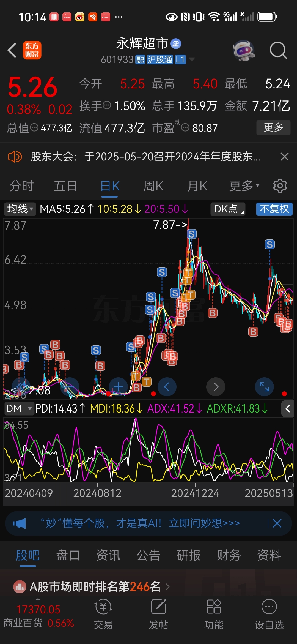Tap the 沪股通 badge
This screenshot has width=297, height=644.
coord(160,59)
